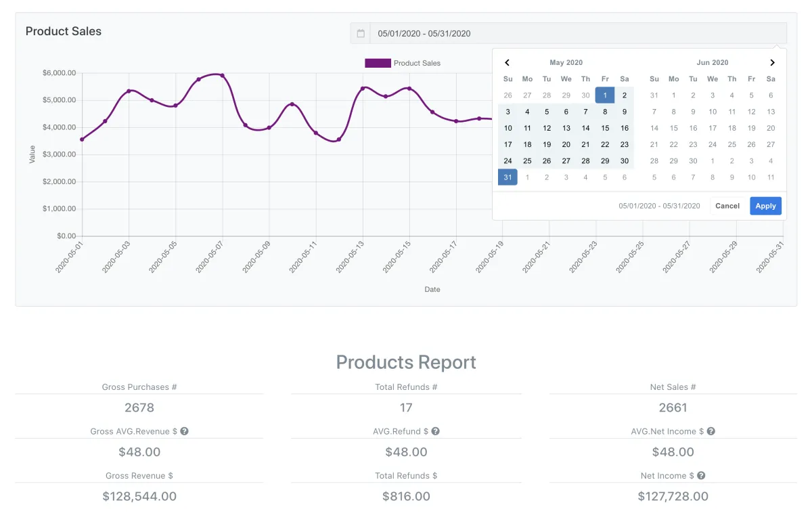The height and width of the screenshot is (526, 812).
Task: Select May 1 start date
Action: [x=605, y=95]
